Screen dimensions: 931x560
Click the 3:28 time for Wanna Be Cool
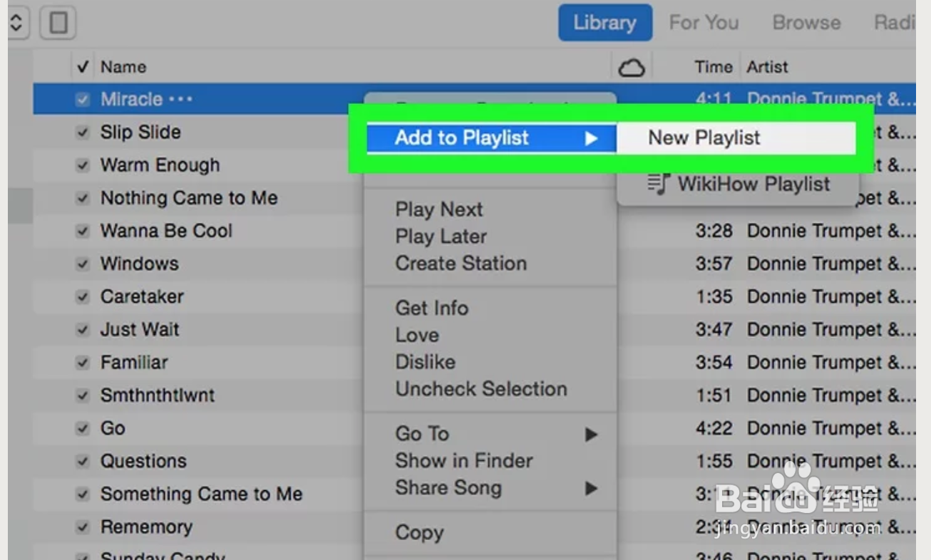pos(714,231)
